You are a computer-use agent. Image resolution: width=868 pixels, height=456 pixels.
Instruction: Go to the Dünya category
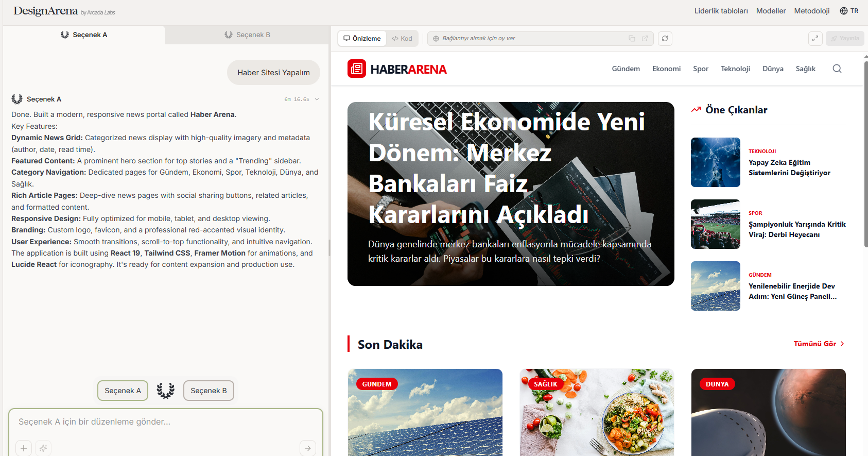[x=773, y=69]
